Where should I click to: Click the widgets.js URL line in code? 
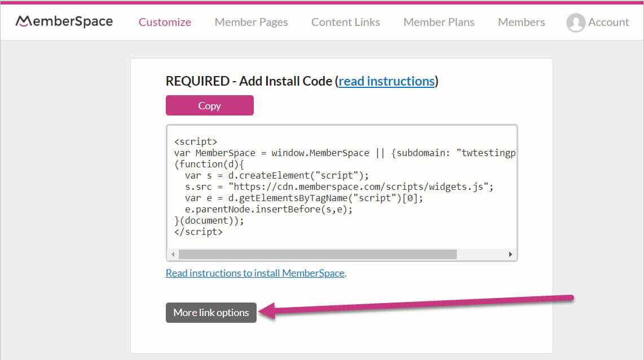tap(339, 187)
